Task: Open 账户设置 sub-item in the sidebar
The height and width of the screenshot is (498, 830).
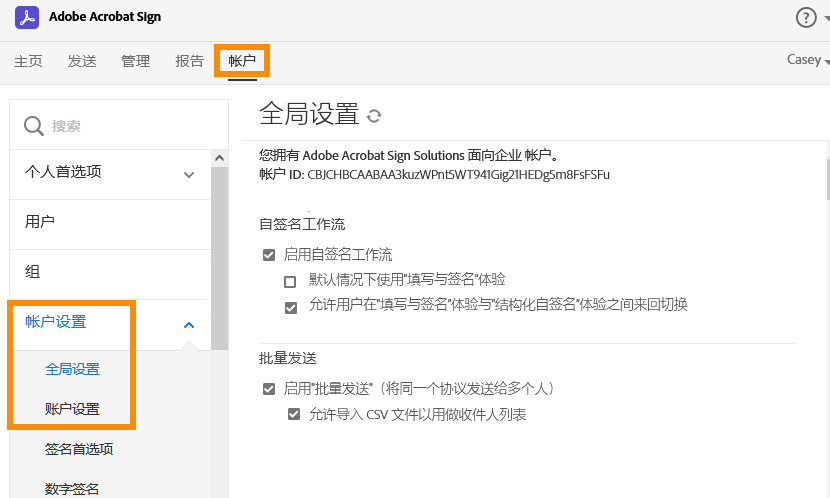Action: click(73, 409)
